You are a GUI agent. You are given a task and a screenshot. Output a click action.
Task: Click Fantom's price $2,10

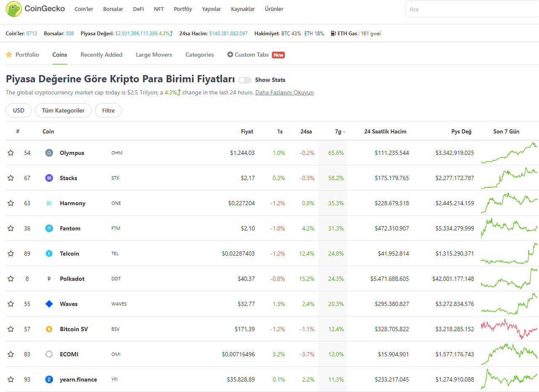click(x=247, y=228)
